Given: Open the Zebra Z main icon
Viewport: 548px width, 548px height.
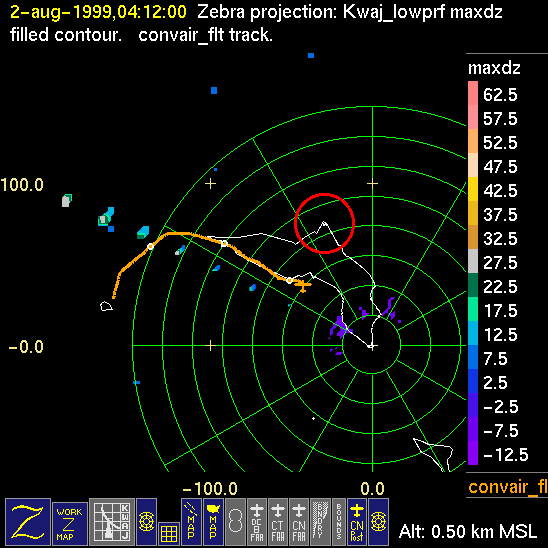Looking at the screenshot, I should click(28, 522).
